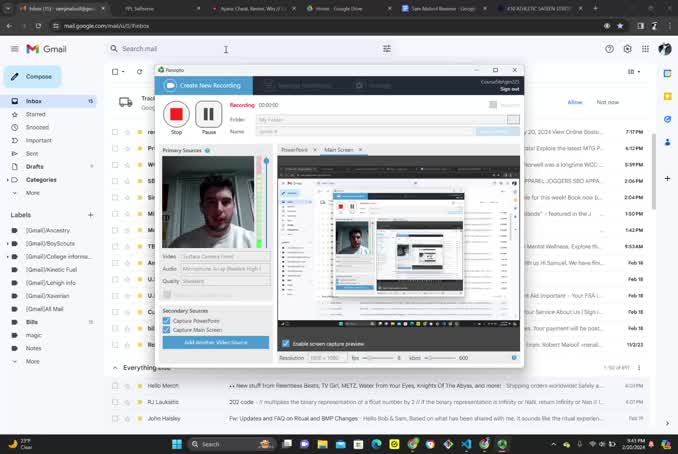Open the Quality dropdown

point(225,281)
